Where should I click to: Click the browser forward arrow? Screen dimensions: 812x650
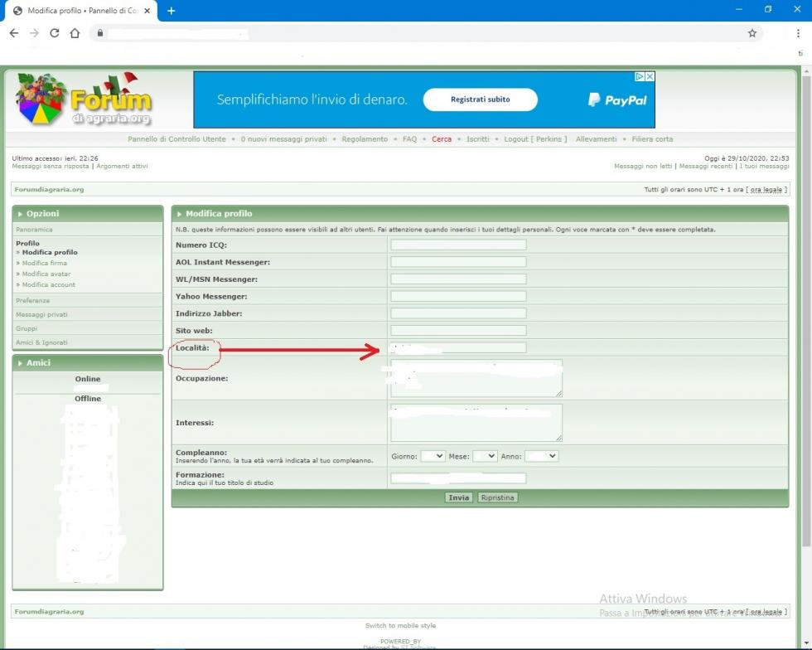(x=34, y=33)
